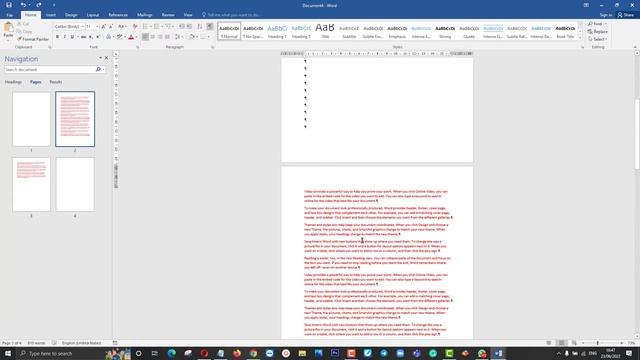640x360 pixels.
Task: Open the Font name dropdown
Action: click(82, 27)
